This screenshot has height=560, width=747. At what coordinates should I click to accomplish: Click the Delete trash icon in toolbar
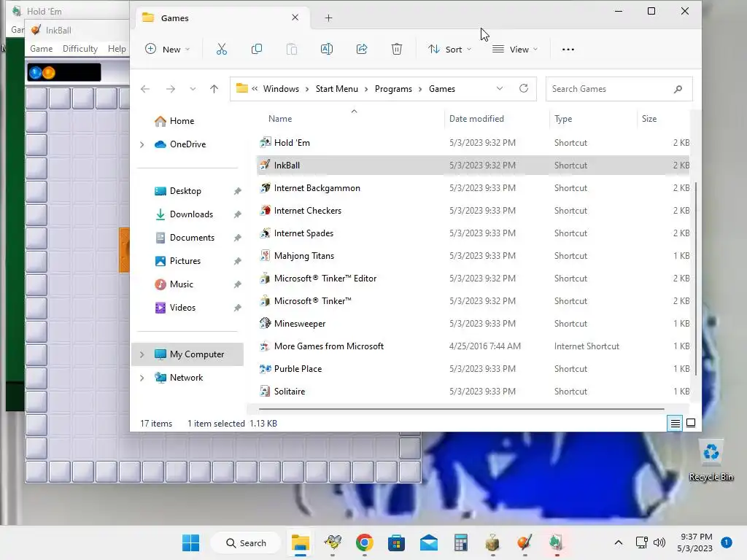pyautogui.click(x=397, y=49)
